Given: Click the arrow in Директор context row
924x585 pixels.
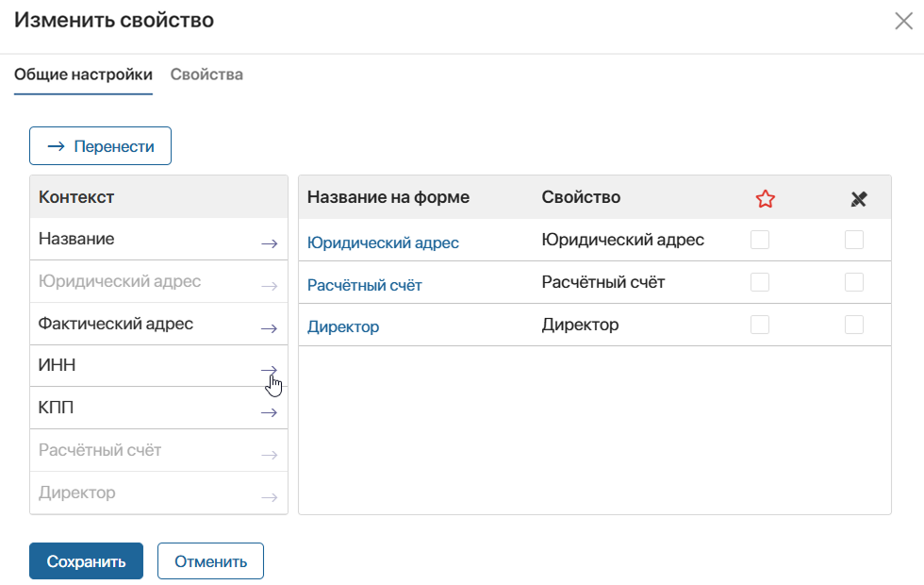Looking at the screenshot, I should pyautogui.click(x=270, y=497).
